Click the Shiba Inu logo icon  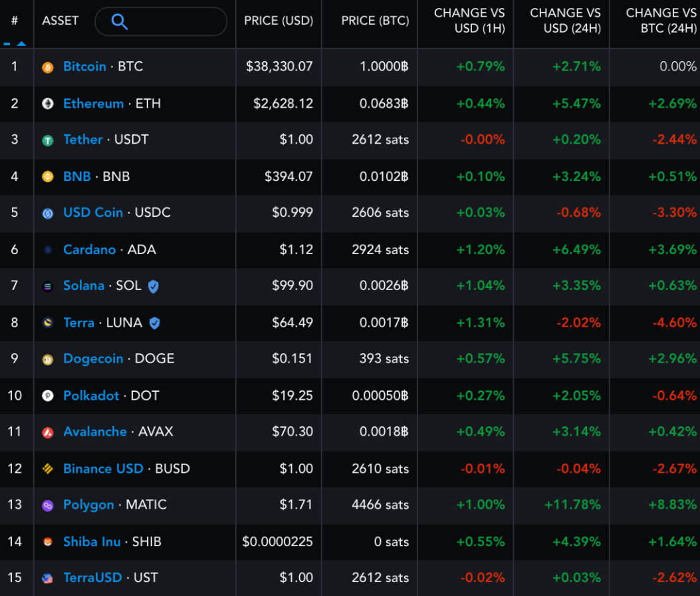pos(48,542)
